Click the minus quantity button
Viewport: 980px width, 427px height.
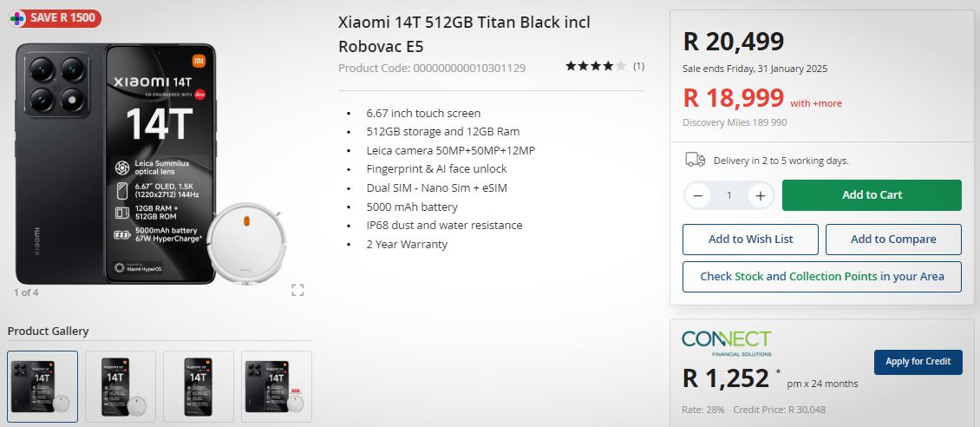click(697, 195)
